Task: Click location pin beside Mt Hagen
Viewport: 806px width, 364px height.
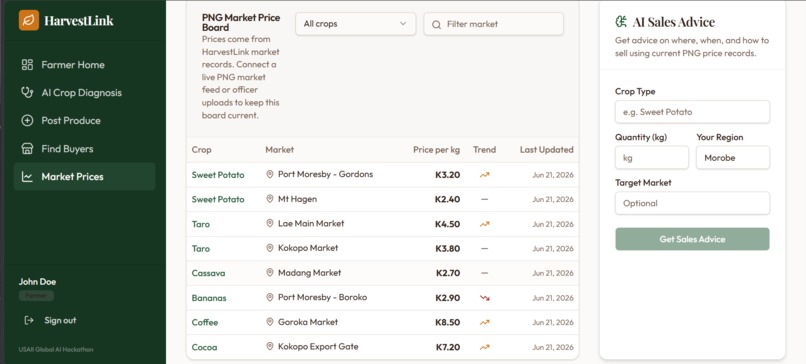Action: click(x=269, y=199)
